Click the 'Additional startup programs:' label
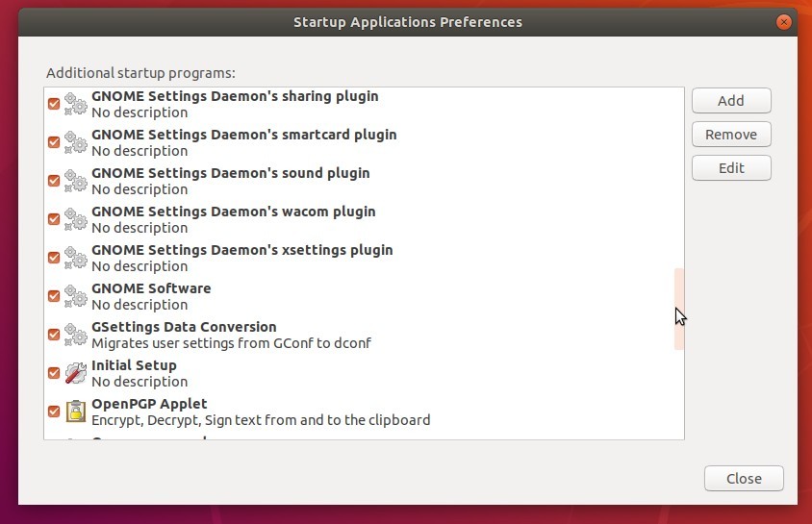The width and height of the screenshot is (812, 524). coord(140,73)
